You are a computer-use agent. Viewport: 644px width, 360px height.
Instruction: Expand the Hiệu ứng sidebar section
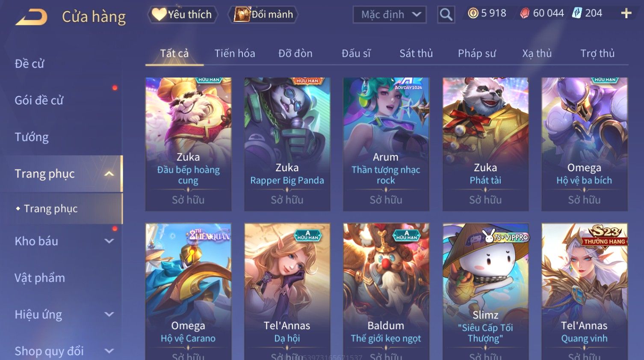coord(109,314)
